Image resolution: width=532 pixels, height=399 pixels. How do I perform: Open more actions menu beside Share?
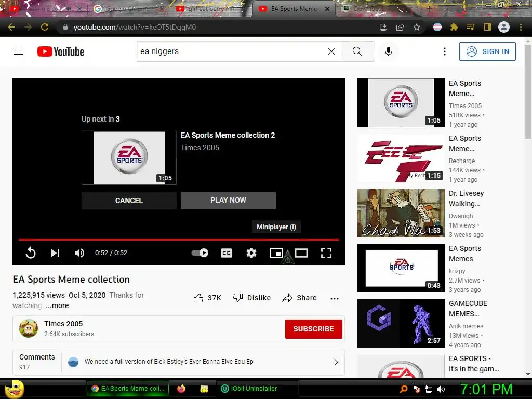(x=335, y=298)
